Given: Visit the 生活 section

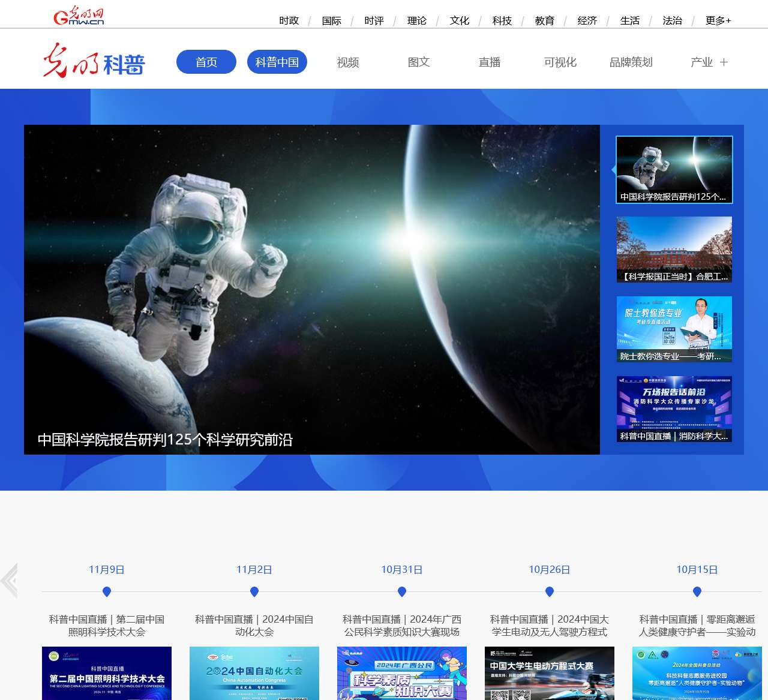Looking at the screenshot, I should [x=629, y=20].
